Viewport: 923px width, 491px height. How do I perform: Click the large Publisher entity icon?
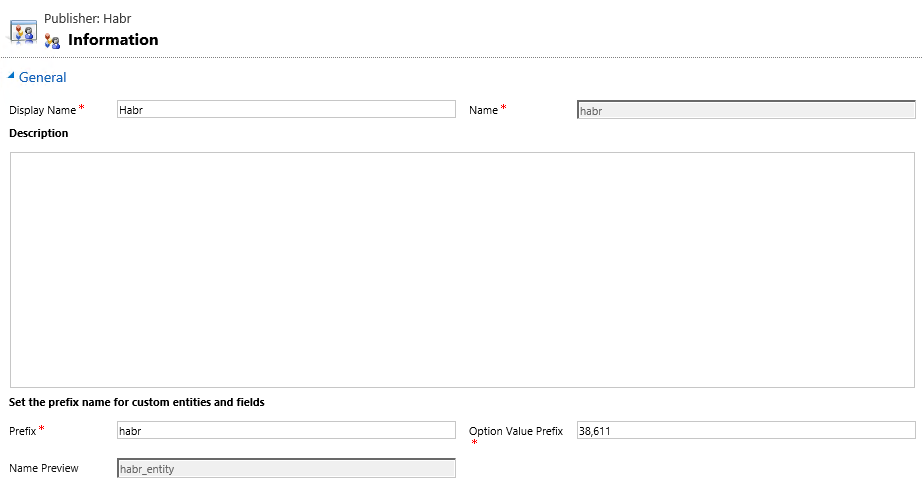(22, 32)
